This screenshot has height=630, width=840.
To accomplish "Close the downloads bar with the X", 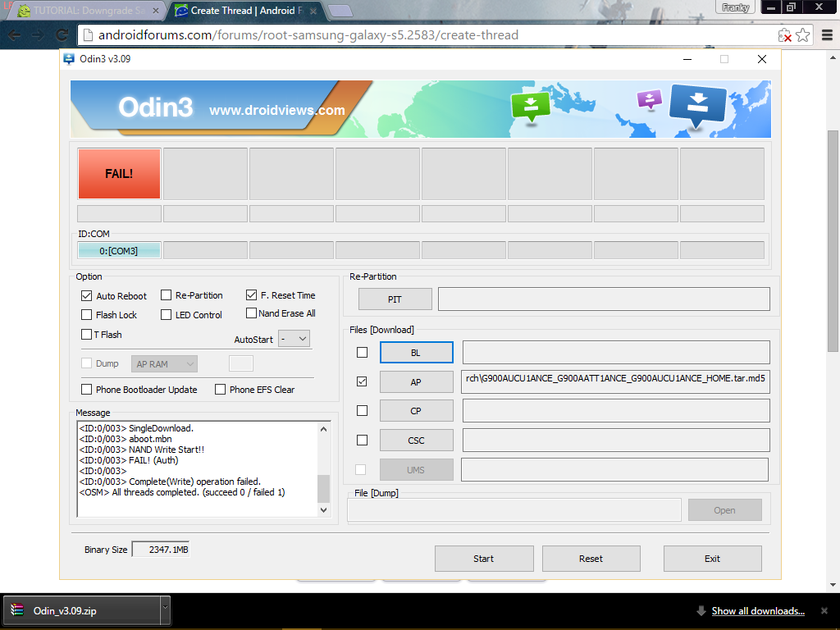I will 824,610.
